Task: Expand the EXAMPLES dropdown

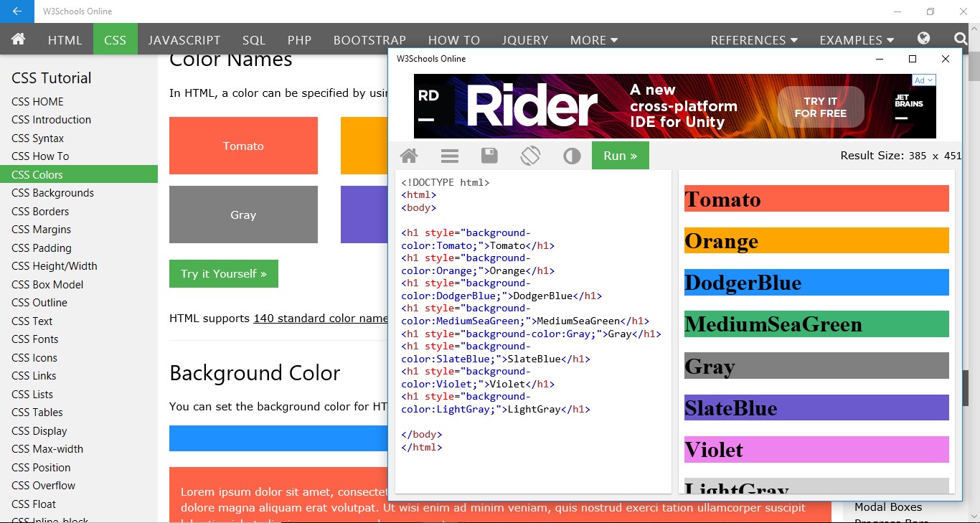Action: (856, 39)
